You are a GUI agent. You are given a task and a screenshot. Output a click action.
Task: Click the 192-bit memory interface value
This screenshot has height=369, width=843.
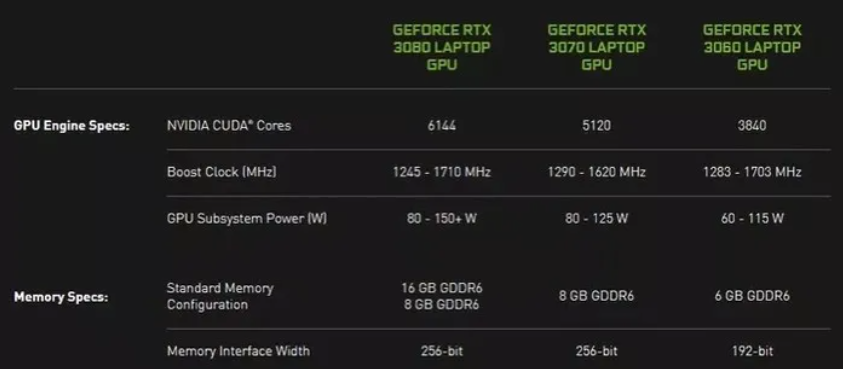coord(752,351)
